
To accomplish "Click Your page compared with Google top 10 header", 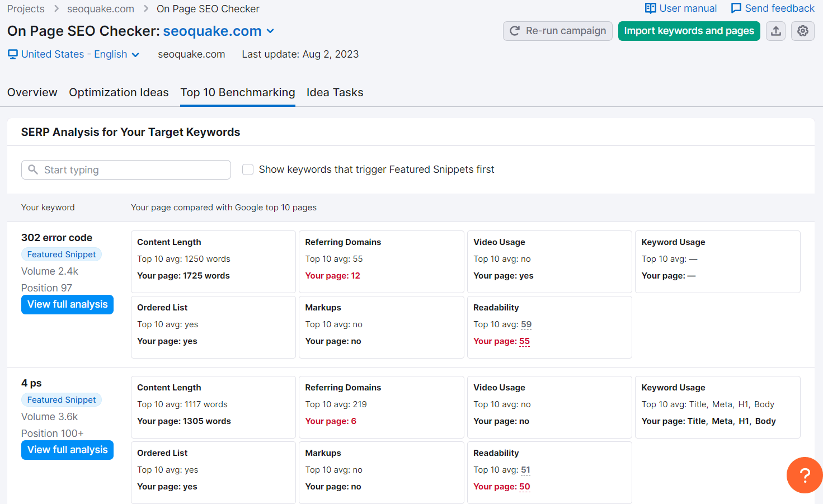I will pyautogui.click(x=224, y=208).
